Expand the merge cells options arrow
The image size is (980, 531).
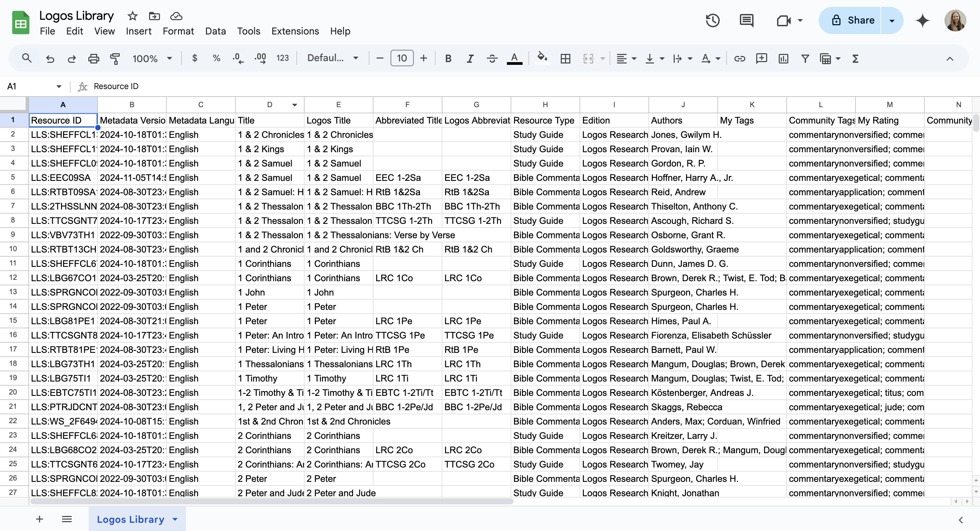pyautogui.click(x=603, y=58)
